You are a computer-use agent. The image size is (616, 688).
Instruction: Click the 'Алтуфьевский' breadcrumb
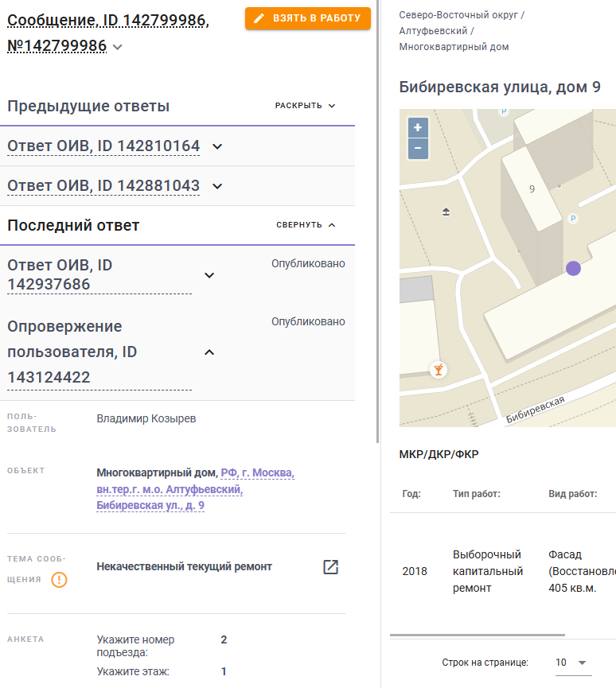pos(433,31)
